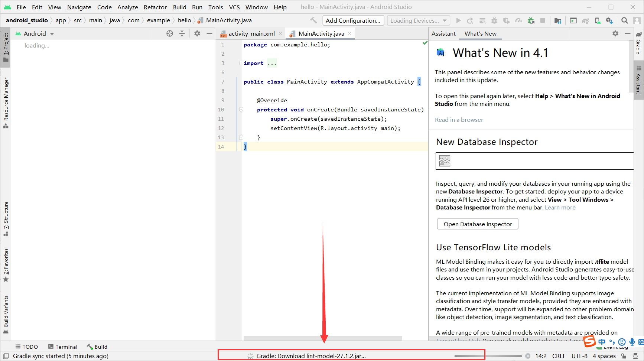Toggle the Gradle tool window on right
Viewport: 644px width, 361px height.
(638, 43)
